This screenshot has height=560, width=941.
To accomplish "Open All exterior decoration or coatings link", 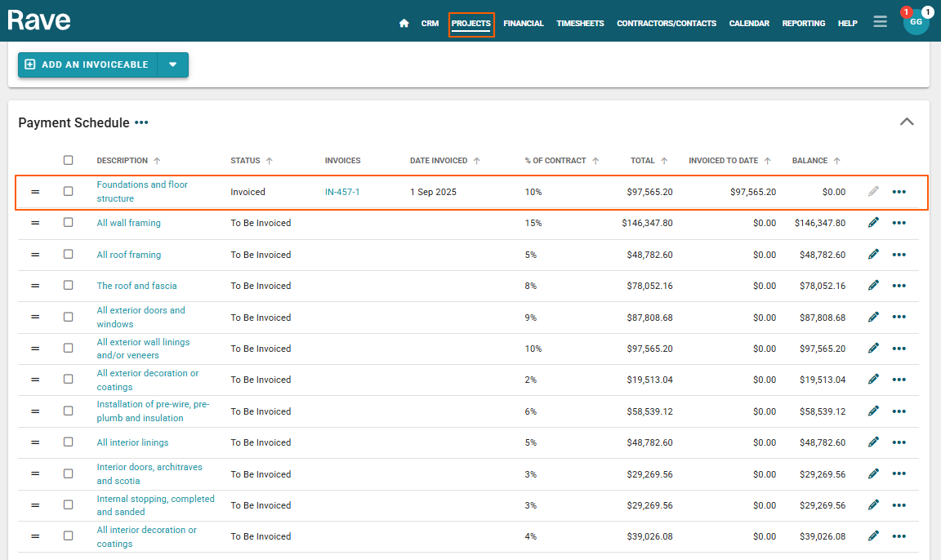I will [x=148, y=380].
